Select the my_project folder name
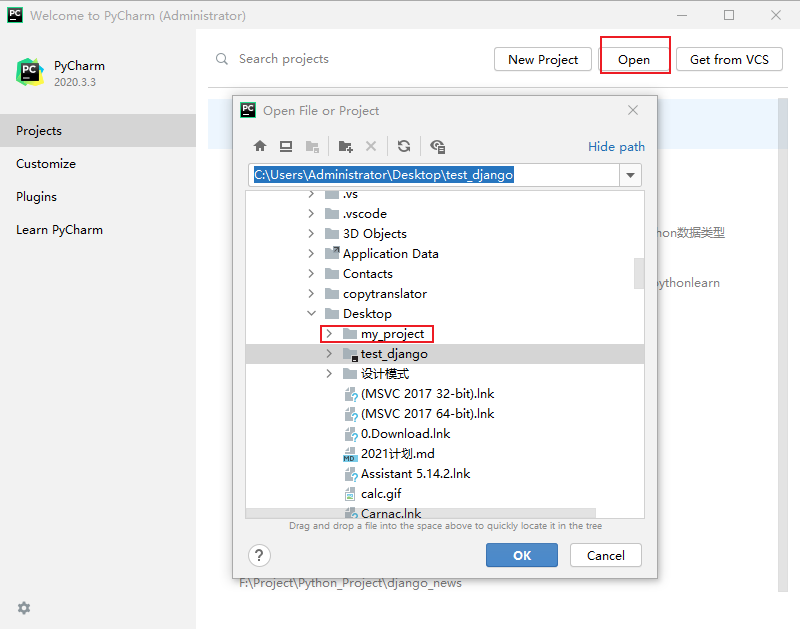This screenshot has width=800, height=629. click(x=392, y=334)
